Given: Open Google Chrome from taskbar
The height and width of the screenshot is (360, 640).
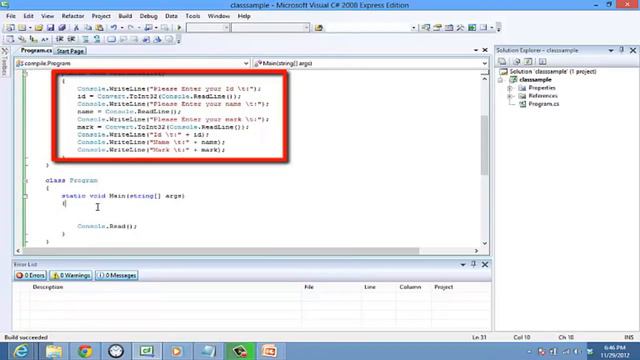Looking at the screenshot, I should click(x=85, y=351).
